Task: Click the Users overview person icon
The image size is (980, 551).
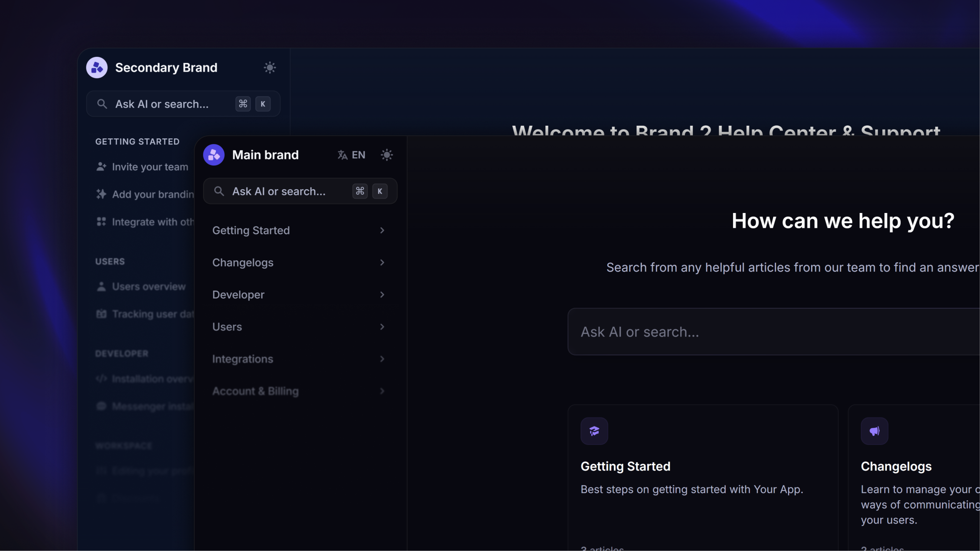Action: [x=101, y=286]
